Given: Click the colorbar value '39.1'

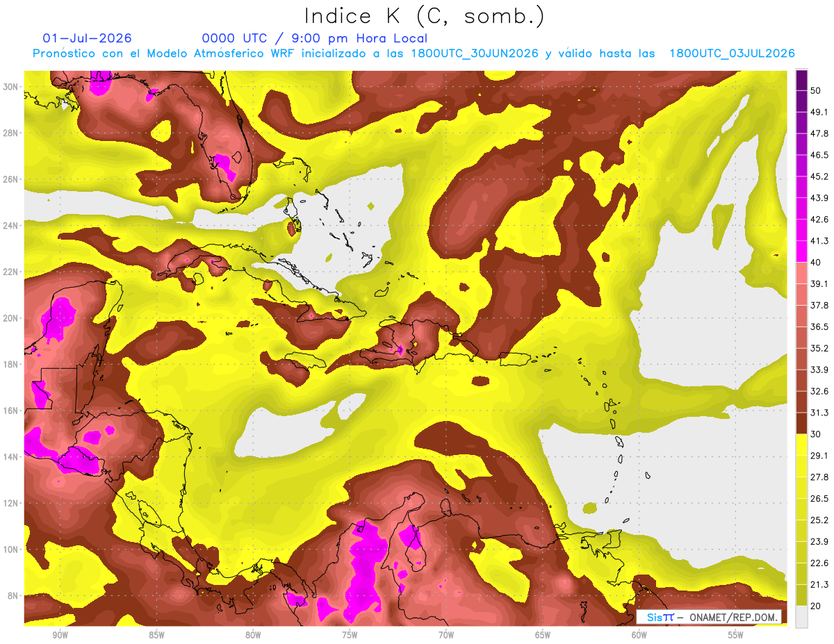Looking at the screenshot, I should click(x=819, y=283).
